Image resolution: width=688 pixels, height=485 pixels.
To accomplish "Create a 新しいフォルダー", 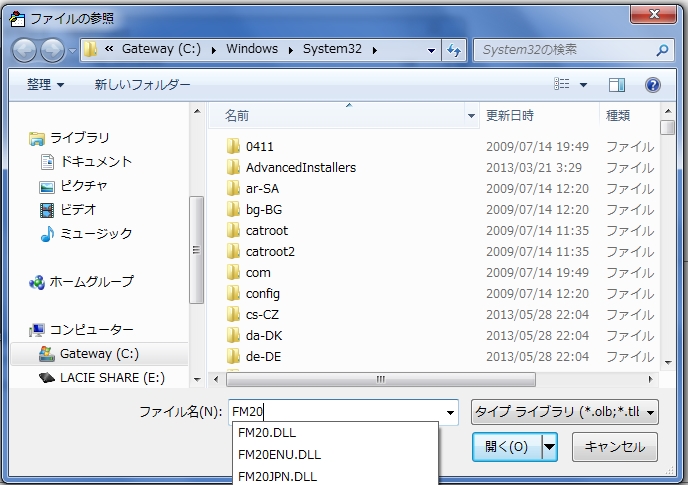I will (x=142, y=84).
